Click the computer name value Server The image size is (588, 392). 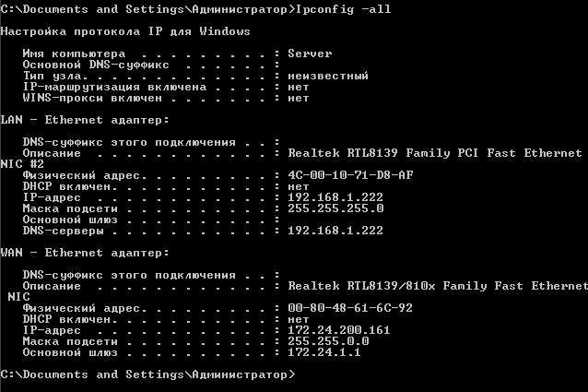pos(310,53)
